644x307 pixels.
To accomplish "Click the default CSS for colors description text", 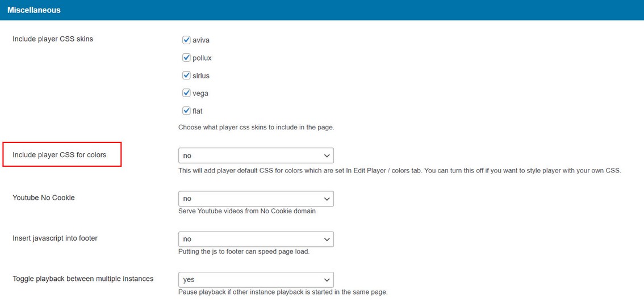I will coord(400,170).
